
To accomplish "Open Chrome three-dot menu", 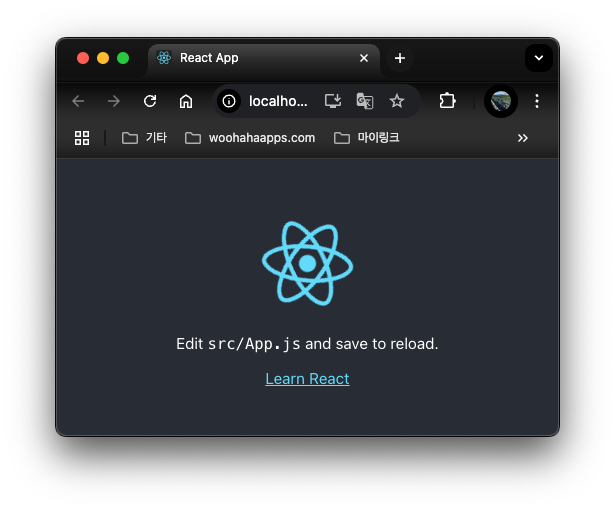I will 537,101.
